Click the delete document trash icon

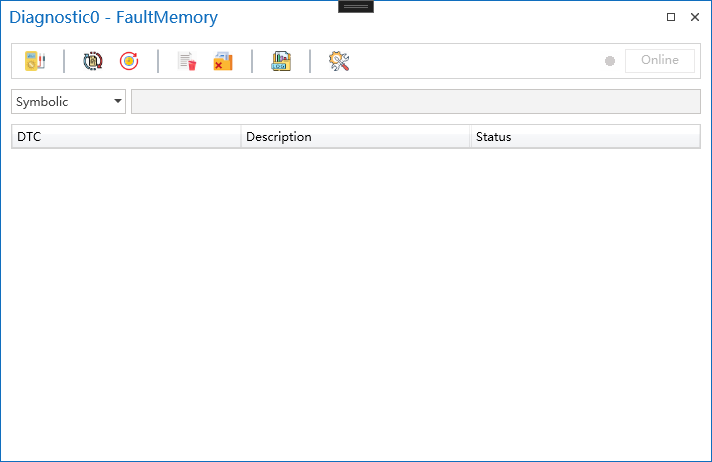pyautogui.click(x=187, y=61)
